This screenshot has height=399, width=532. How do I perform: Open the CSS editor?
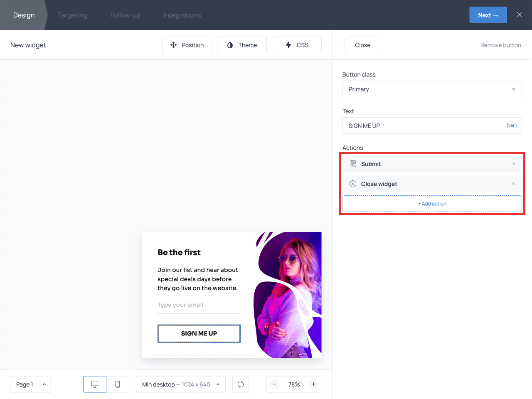(297, 45)
